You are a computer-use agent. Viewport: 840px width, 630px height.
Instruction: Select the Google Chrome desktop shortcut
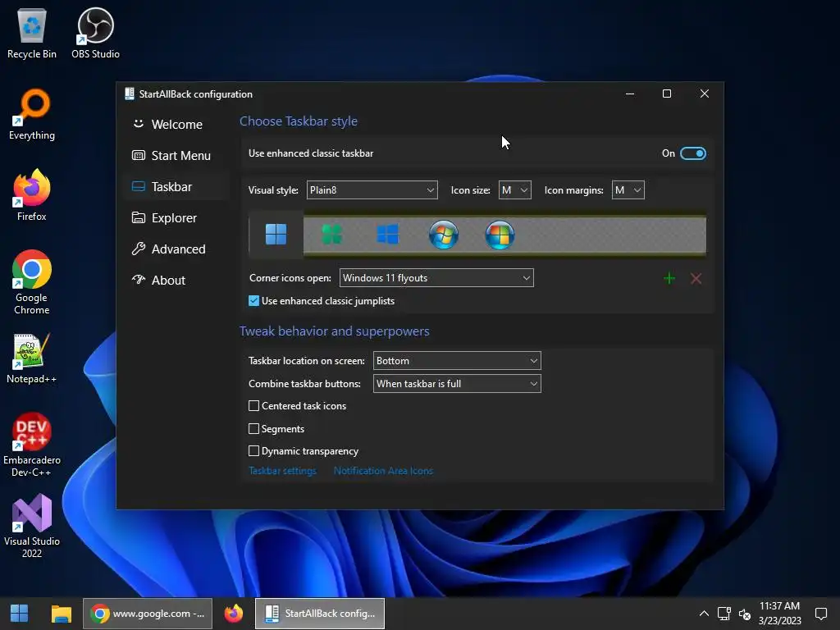[x=32, y=282]
